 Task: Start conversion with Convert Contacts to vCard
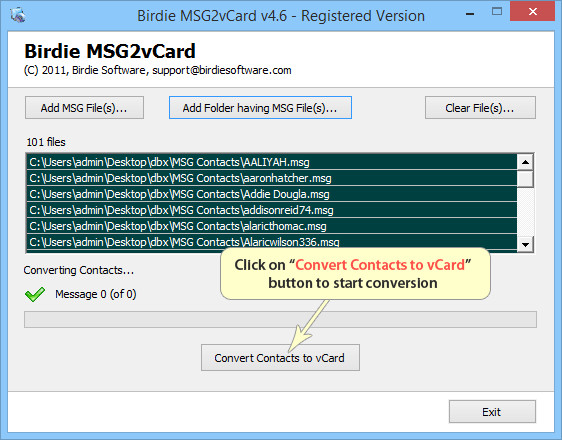click(280, 358)
